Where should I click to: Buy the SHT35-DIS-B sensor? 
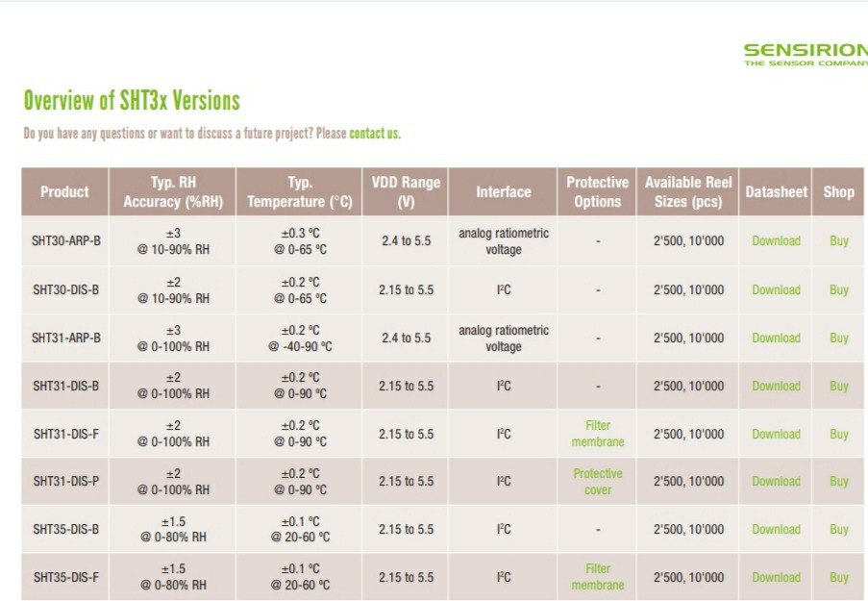838,529
